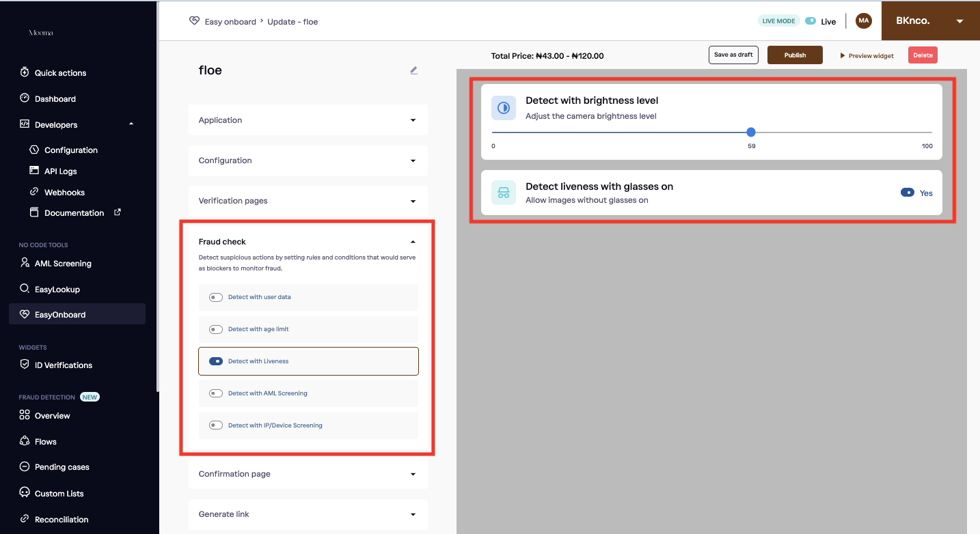
Task: Click the API Logs icon
Action: tap(34, 171)
